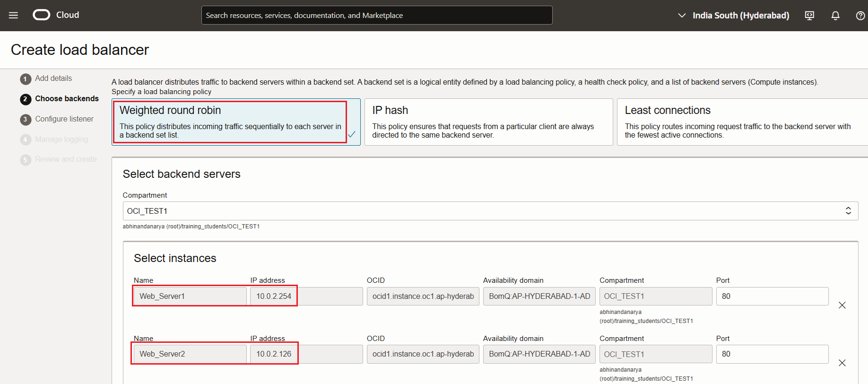Image resolution: width=868 pixels, height=384 pixels.
Task: Open the help question mark icon
Action: (860, 16)
